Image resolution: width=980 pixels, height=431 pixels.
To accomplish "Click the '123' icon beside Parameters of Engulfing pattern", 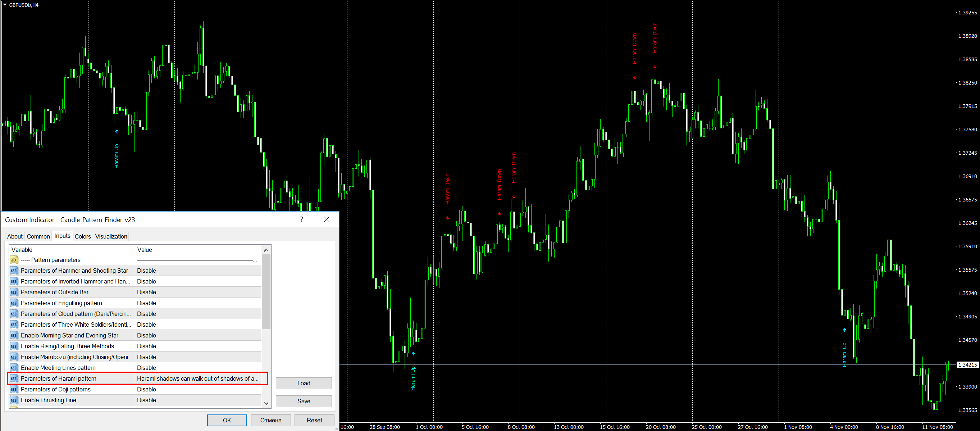I will click(x=14, y=303).
